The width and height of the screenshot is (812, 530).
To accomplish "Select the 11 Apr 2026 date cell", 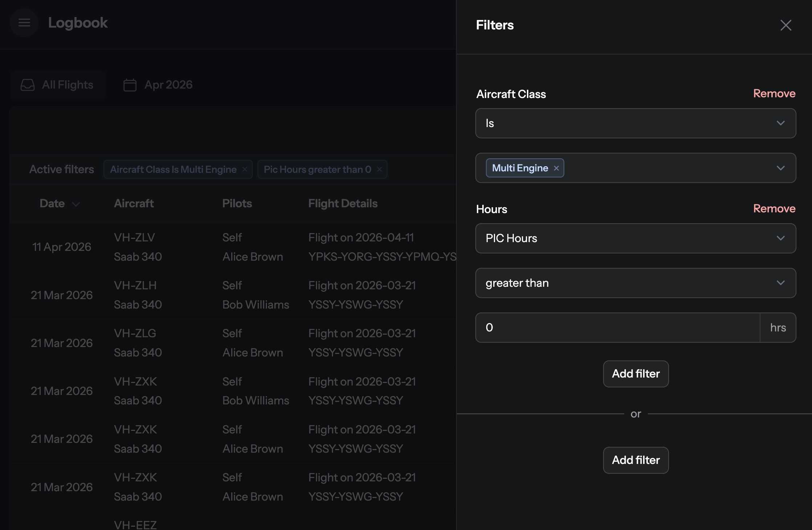I will click(x=62, y=247).
